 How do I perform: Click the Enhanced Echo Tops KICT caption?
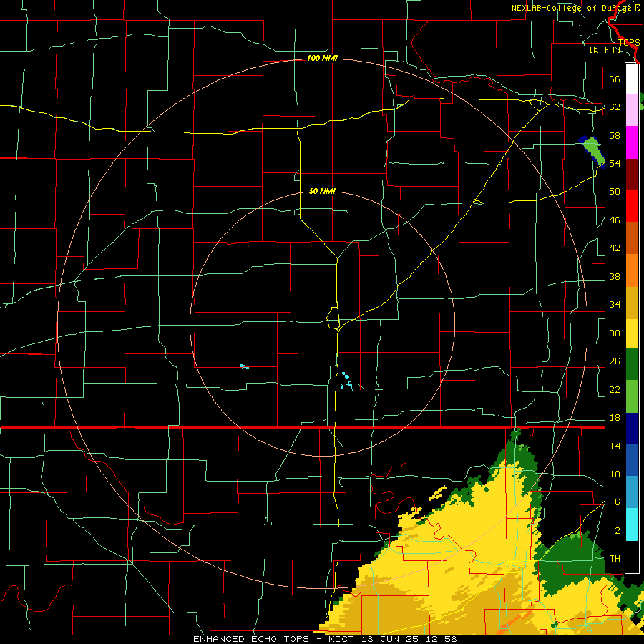coord(325,639)
